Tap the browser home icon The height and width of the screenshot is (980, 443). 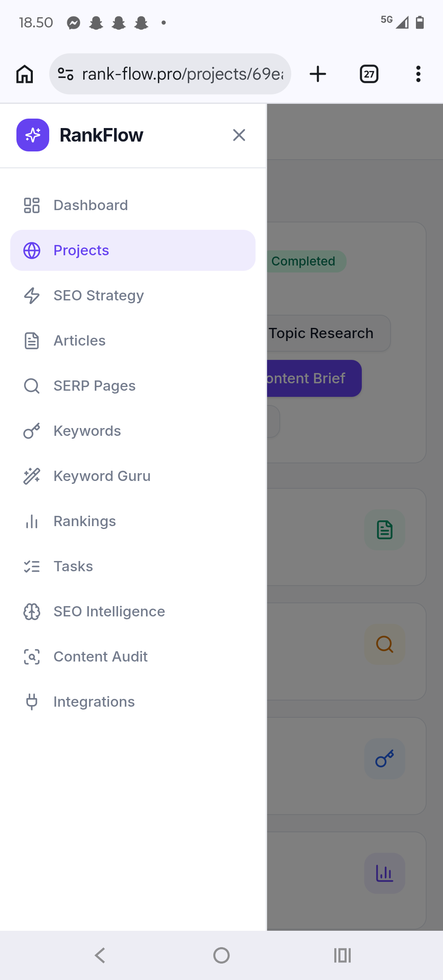[25, 74]
